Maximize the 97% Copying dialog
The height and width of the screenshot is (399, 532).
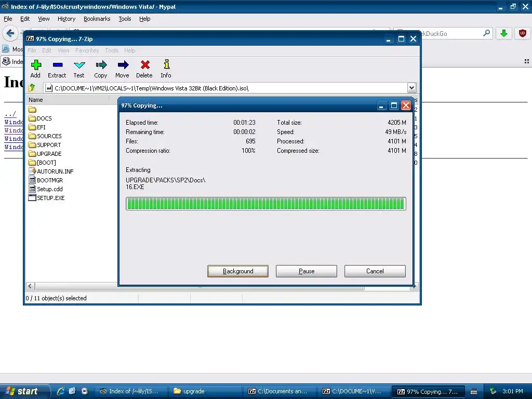[x=394, y=105]
